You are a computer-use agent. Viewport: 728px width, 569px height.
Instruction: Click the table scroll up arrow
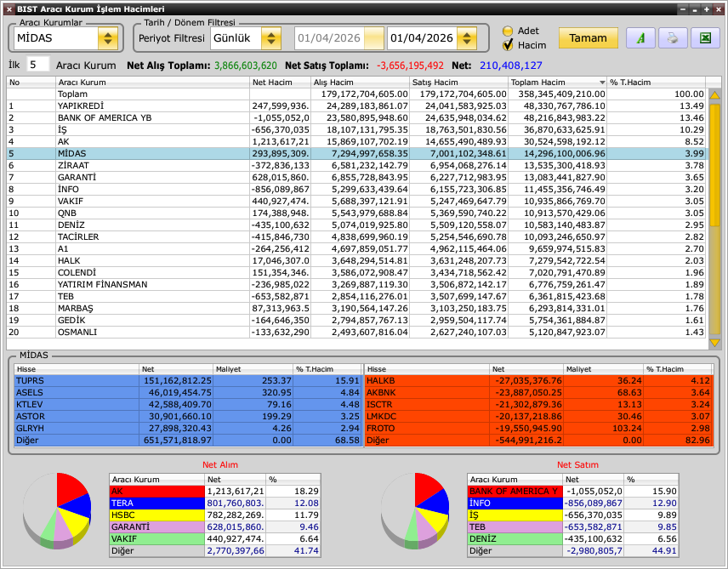714,94
